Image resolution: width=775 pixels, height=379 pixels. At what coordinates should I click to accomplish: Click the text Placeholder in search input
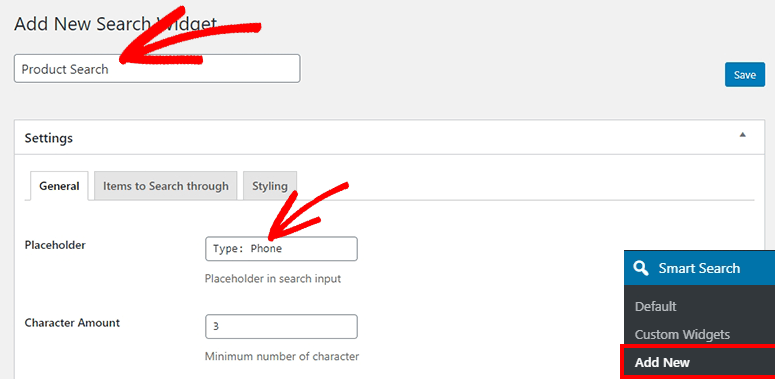273,279
